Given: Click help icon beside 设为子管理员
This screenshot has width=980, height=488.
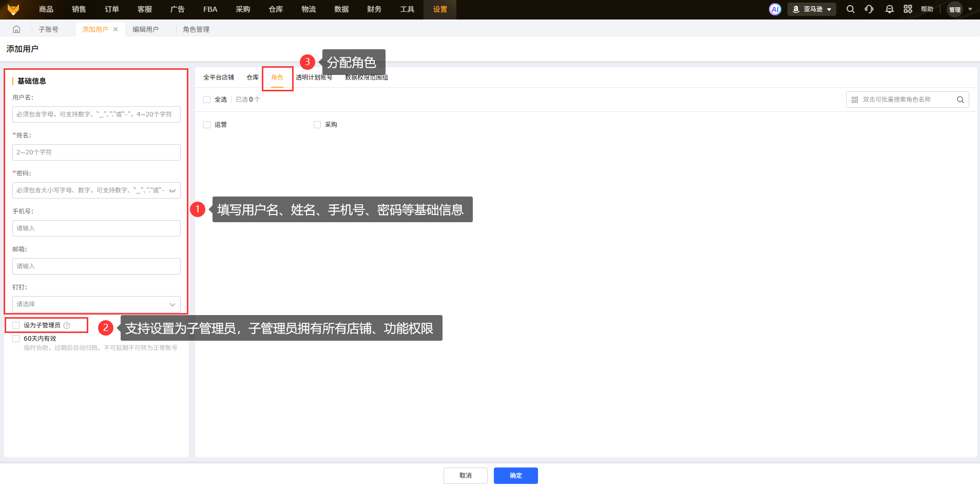Looking at the screenshot, I should [x=67, y=325].
